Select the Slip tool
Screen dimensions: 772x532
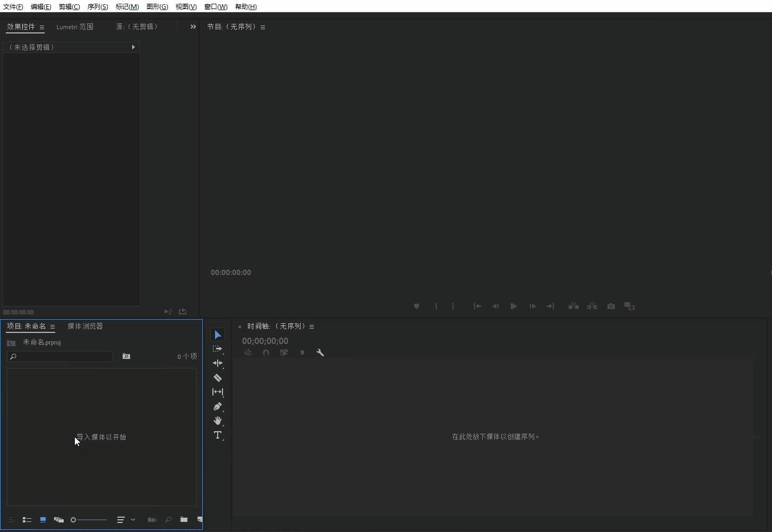pos(218,392)
